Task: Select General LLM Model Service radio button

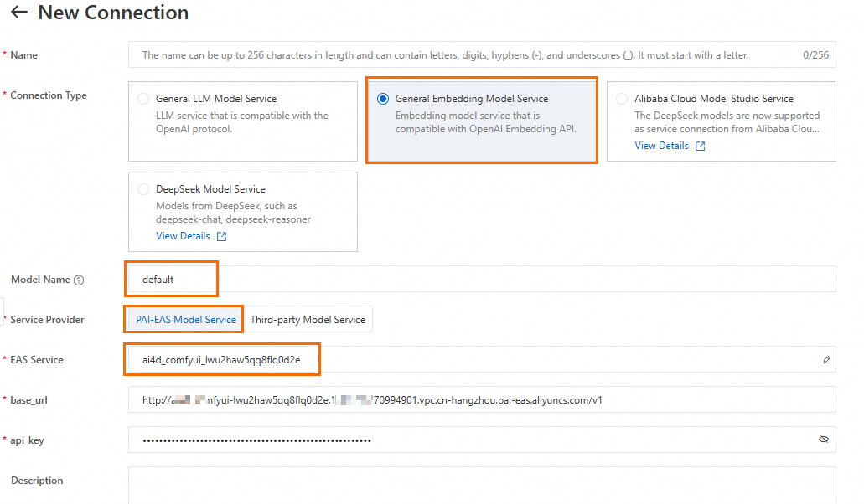Action: (x=143, y=99)
